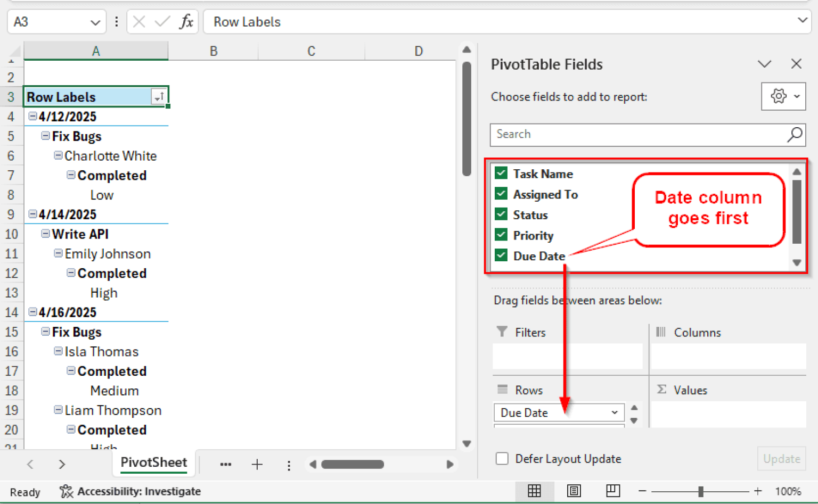The height and width of the screenshot is (504, 818).
Task: Click zoom in plus icon
Action: pyautogui.click(x=758, y=491)
